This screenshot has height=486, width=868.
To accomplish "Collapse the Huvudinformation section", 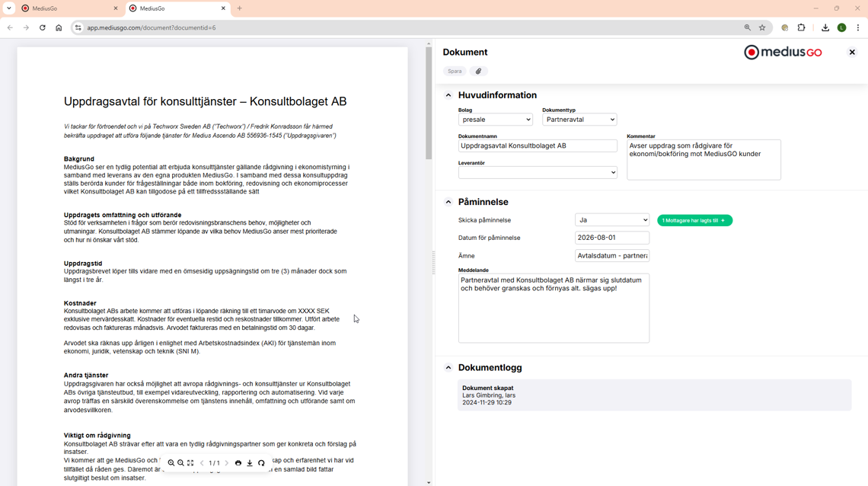I will (448, 95).
